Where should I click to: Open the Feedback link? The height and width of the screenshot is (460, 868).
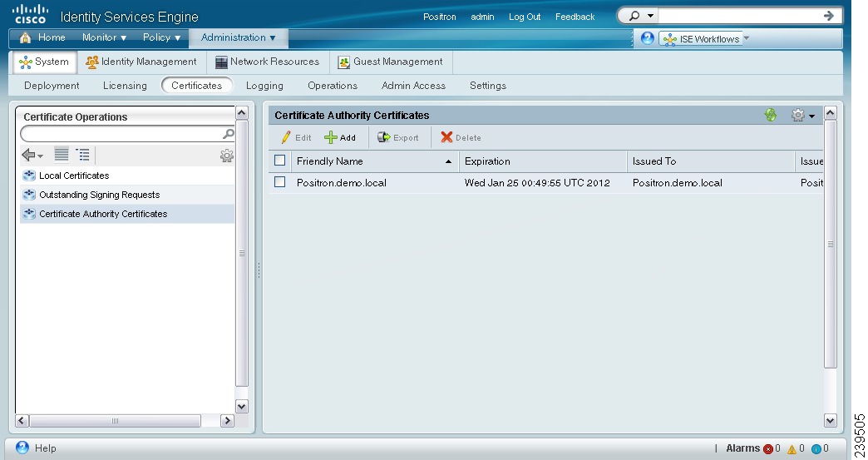(x=575, y=17)
